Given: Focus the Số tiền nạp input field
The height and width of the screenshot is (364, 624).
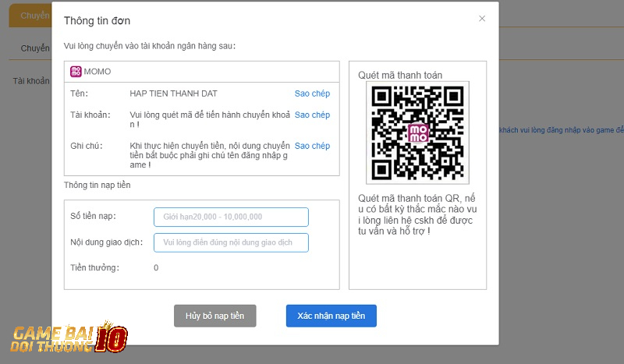Looking at the screenshot, I should (x=231, y=217).
